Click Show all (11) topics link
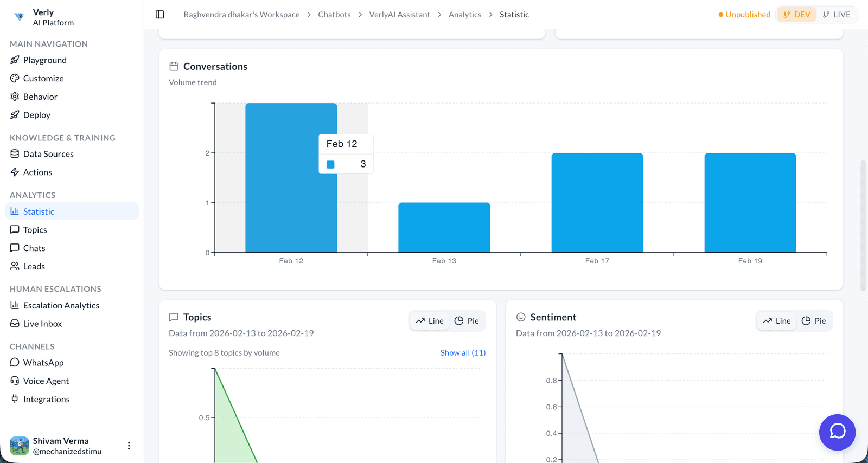 click(x=463, y=353)
